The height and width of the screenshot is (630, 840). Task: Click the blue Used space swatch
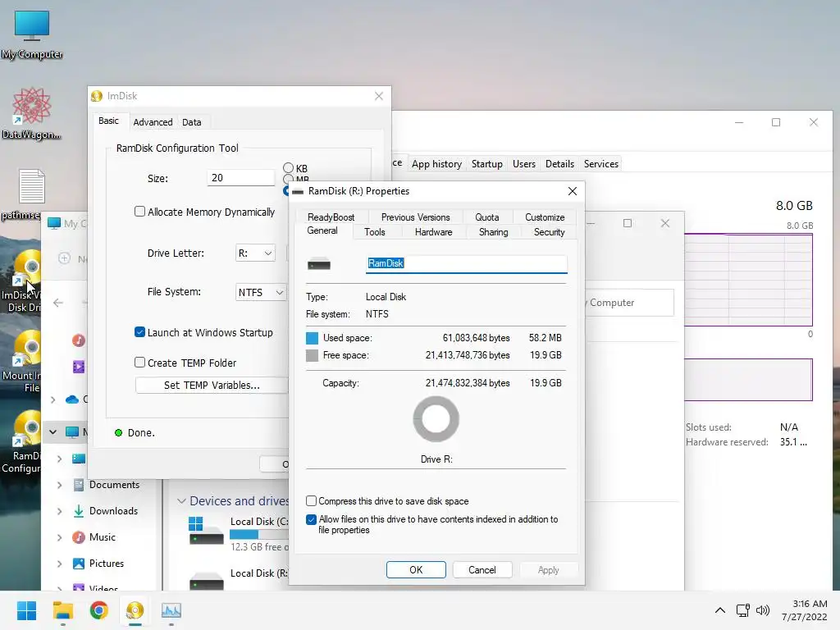pyautogui.click(x=312, y=338)
